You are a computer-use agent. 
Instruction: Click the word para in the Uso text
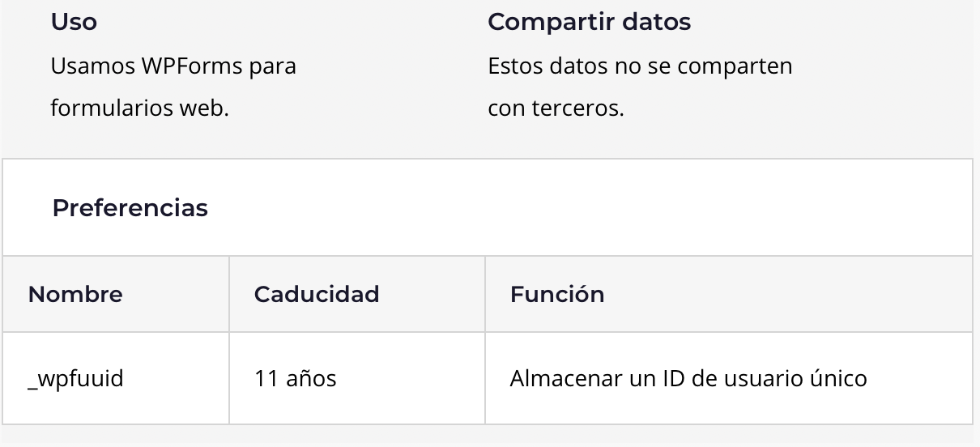[273, 66]
